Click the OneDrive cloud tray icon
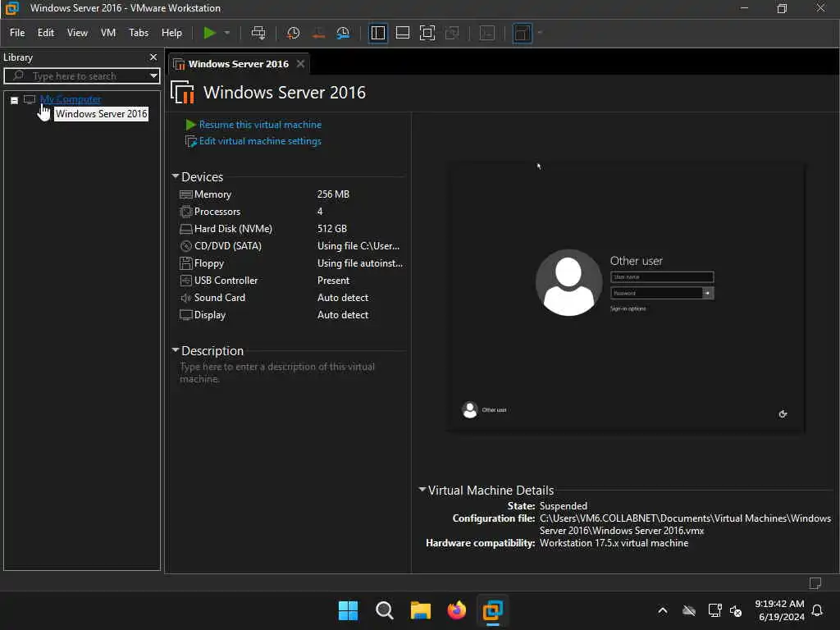 (689, 610)
